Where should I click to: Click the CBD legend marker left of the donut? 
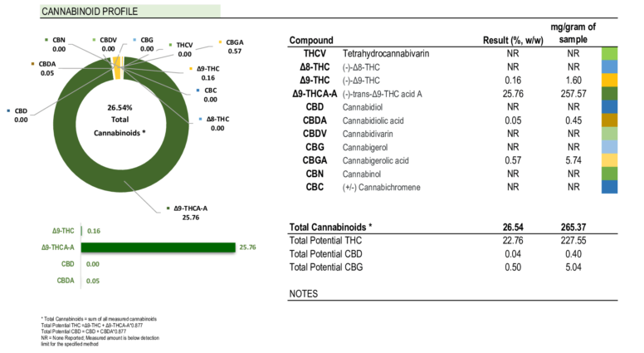[7, 110]
